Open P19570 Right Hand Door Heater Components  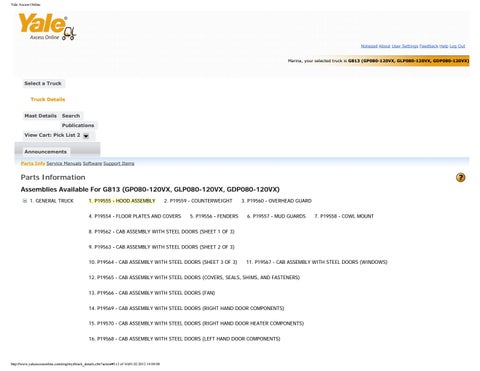pyautogui.click(x=196, y=323)
